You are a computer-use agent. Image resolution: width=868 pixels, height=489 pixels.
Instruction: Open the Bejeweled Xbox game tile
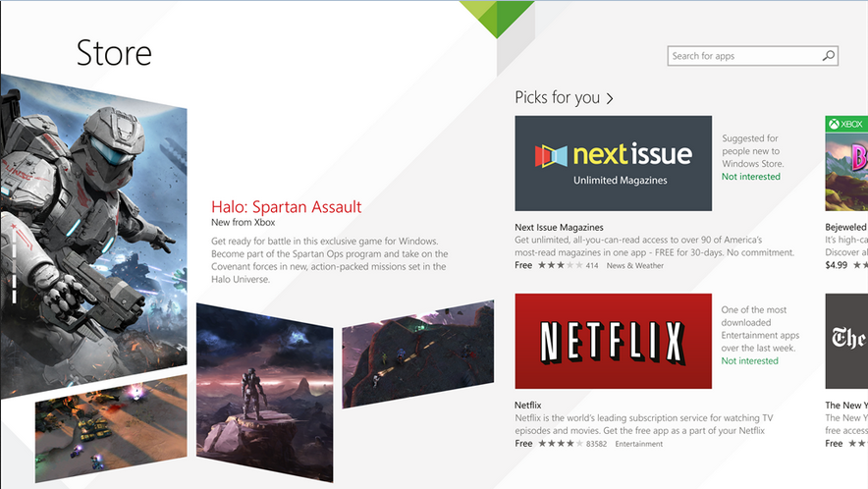click(846, 163)
